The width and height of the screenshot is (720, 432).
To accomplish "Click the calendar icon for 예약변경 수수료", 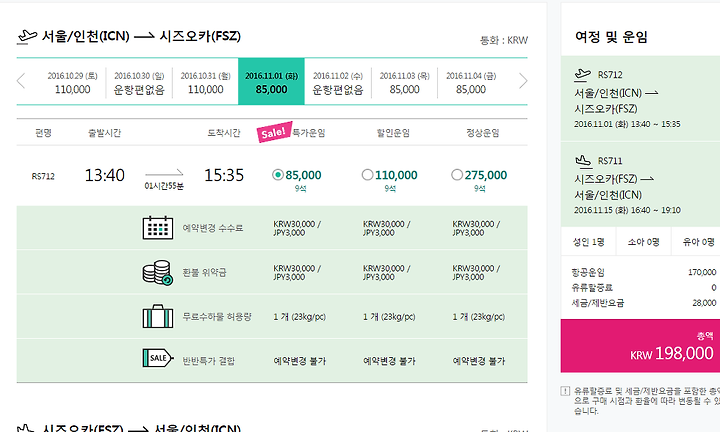I will coord(158,227).
